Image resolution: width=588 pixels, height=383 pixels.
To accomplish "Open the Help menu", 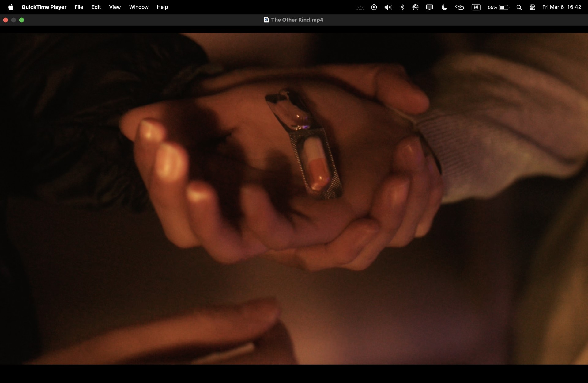I will point(162,7).
